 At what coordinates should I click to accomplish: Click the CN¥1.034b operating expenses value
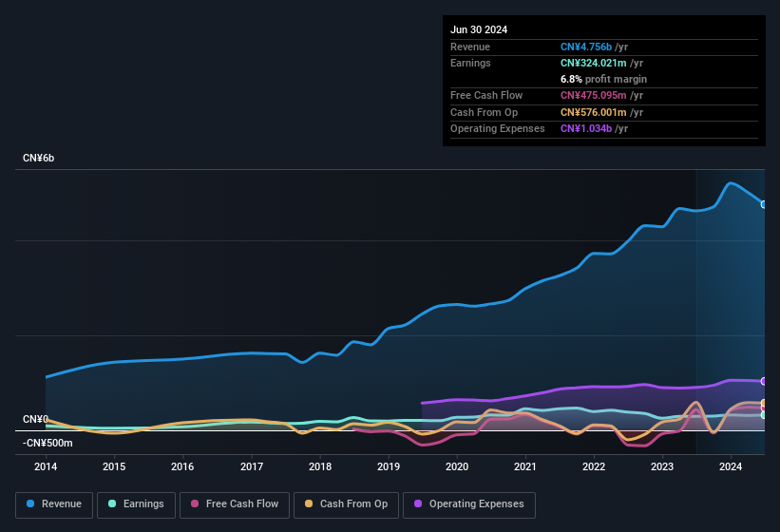tap(586, 129)
